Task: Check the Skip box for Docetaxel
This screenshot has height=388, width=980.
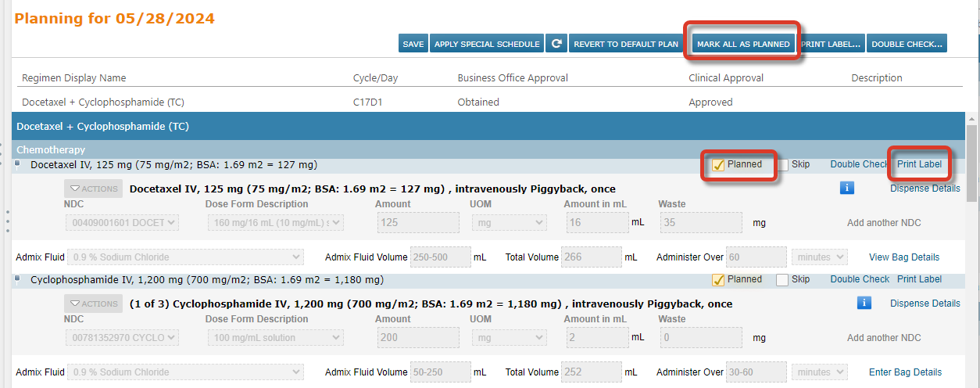Action: (x=782, y=165)
